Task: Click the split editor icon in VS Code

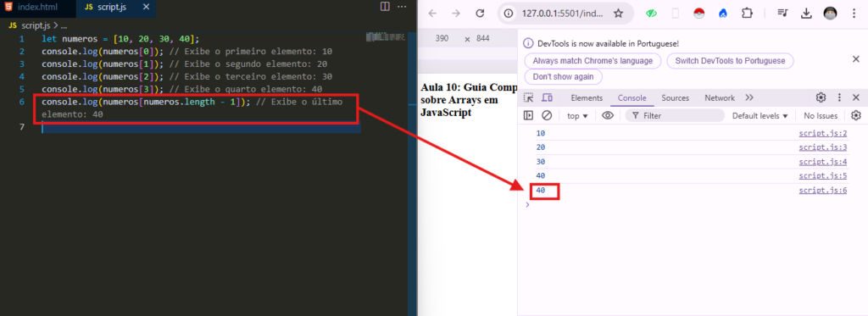Action: (x=386, y=7)
